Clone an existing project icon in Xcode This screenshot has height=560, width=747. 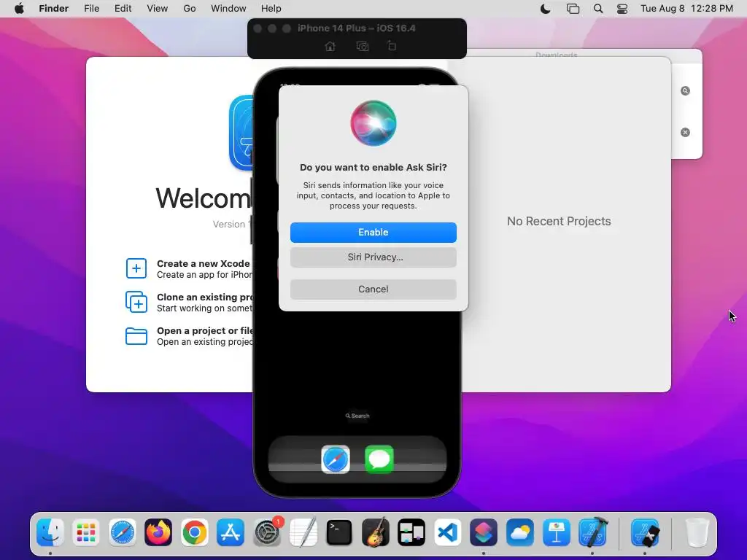pos(136,302)
